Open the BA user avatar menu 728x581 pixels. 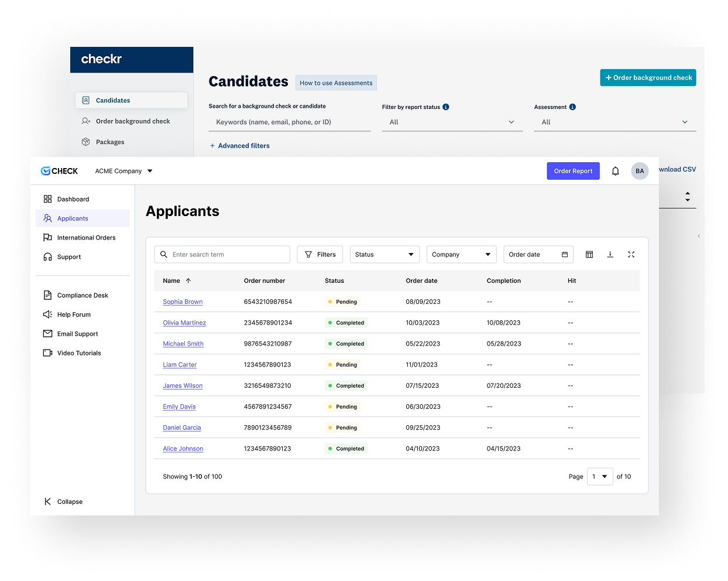click(x=640, y=171)
